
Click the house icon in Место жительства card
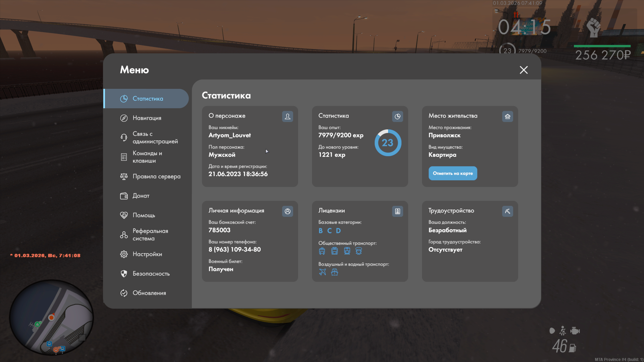pyautogui.click(x=507, y=116)
